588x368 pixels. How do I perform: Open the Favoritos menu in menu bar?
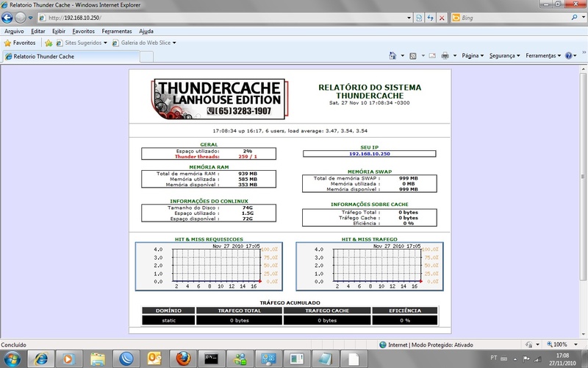click(x=84, y=31)
